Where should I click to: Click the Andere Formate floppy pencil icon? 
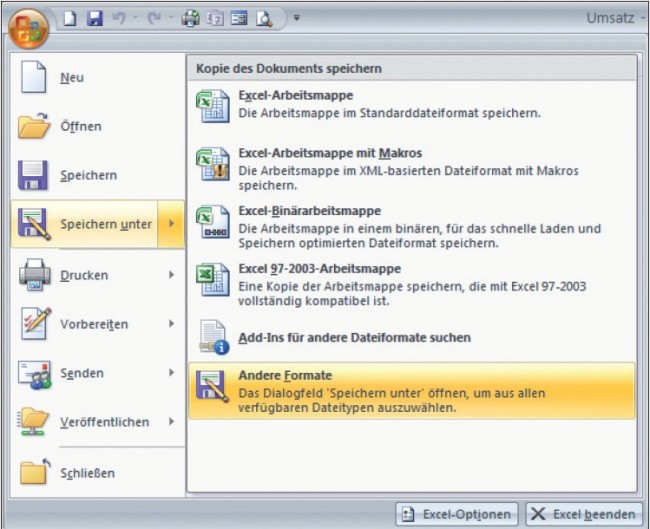coord(212,386)
